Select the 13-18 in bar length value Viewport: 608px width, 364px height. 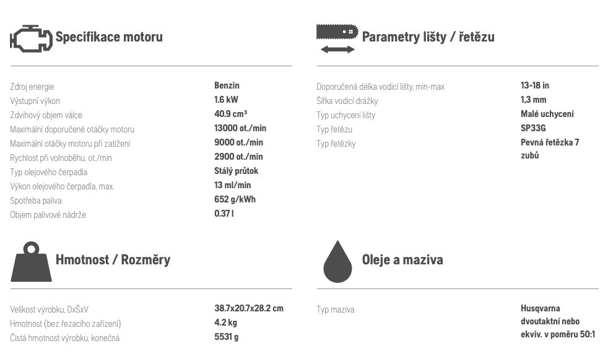(535, 85)
